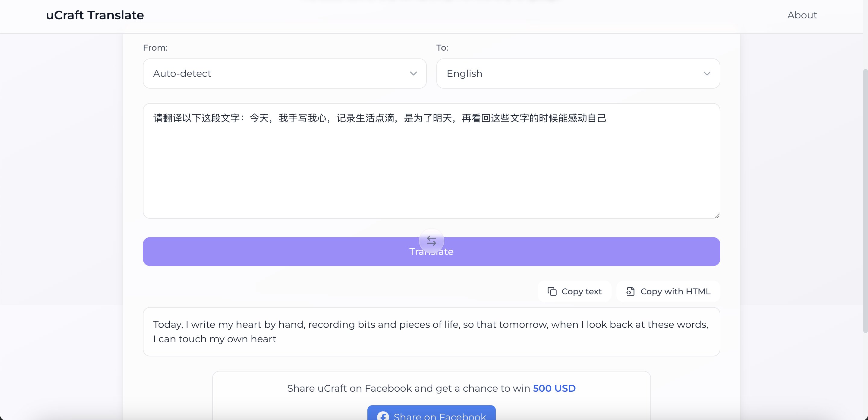Open the From language Auto-detect dropdown
The height and width of the screenshot is (420, 868).
[x=285, y=74]
